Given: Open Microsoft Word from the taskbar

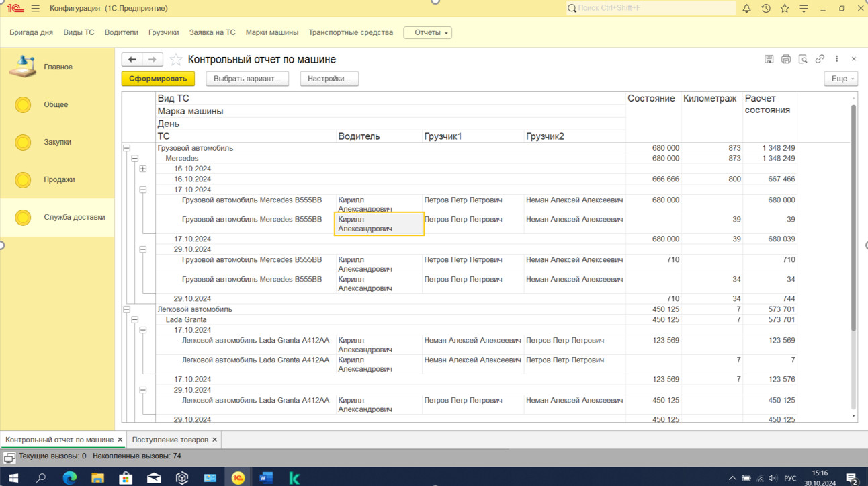Looking at the screenshot, I should [266, 478].
